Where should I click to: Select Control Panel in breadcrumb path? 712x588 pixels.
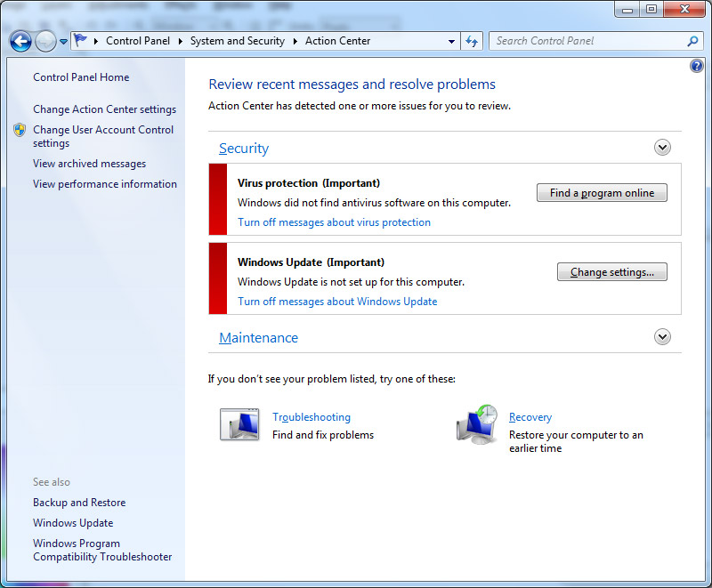point(138,41)
